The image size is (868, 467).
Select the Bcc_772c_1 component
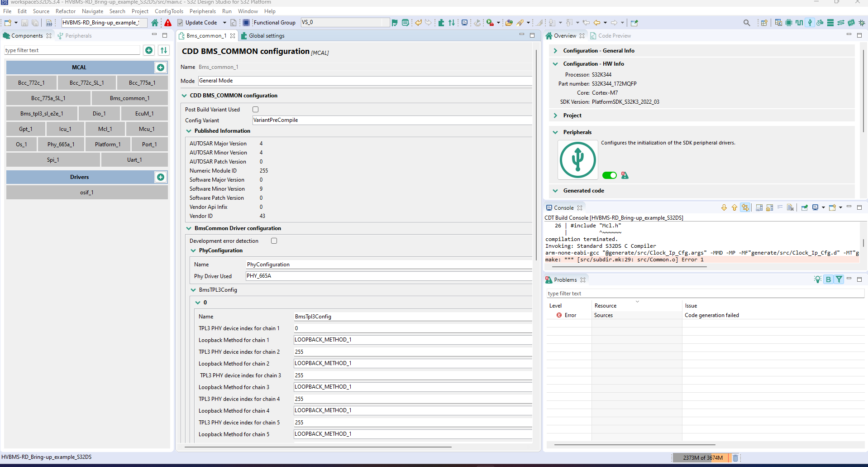31,83
